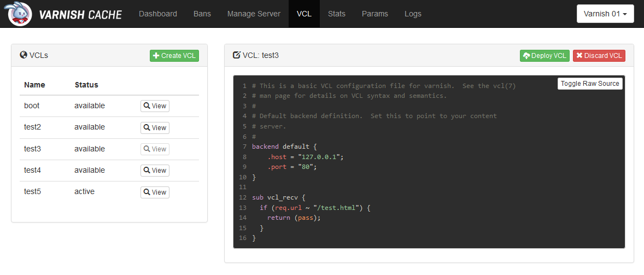The height and width of the screenshot is (275, 644).
Task: Toggle Raw Source view of the code
Action: (590, 83)
